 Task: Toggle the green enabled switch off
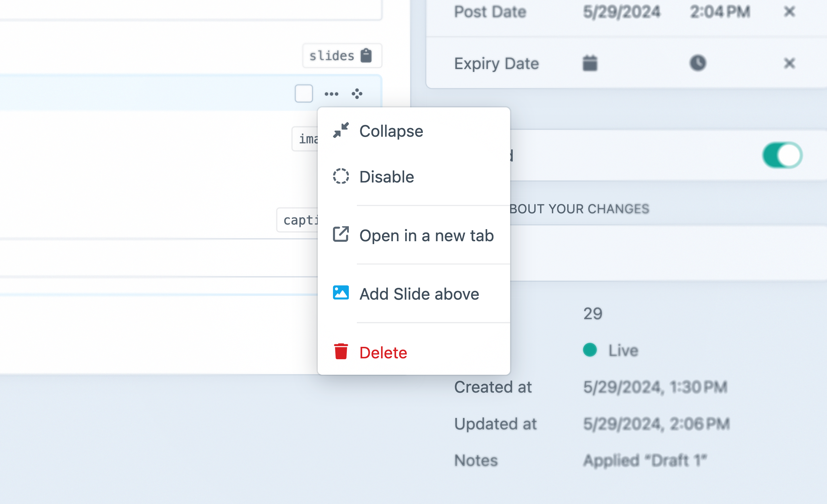pos(782,155)
